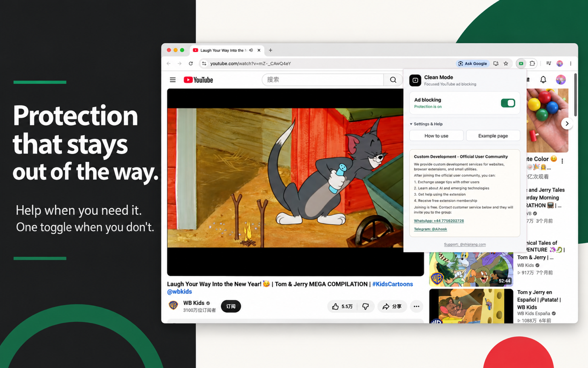The height and width of the screenshot is (368, 588).
Task: Open the 52:44 Tom & Jerry thumbnail
Action: coord(471,269)
